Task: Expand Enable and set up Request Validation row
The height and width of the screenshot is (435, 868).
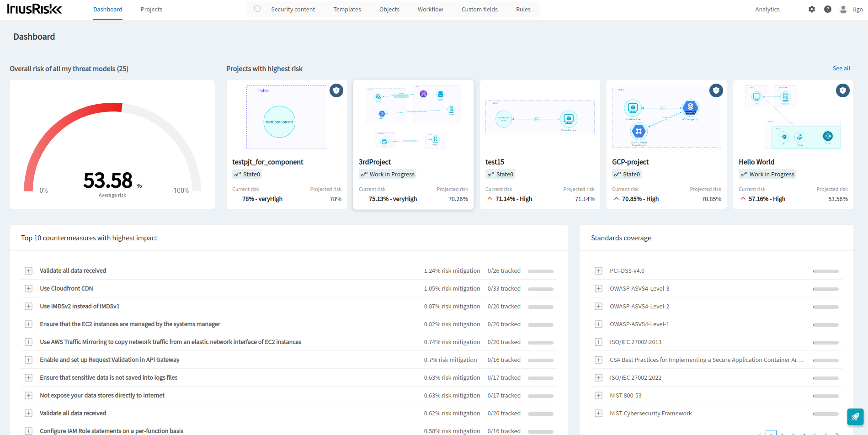Action: tap(28, 360)
